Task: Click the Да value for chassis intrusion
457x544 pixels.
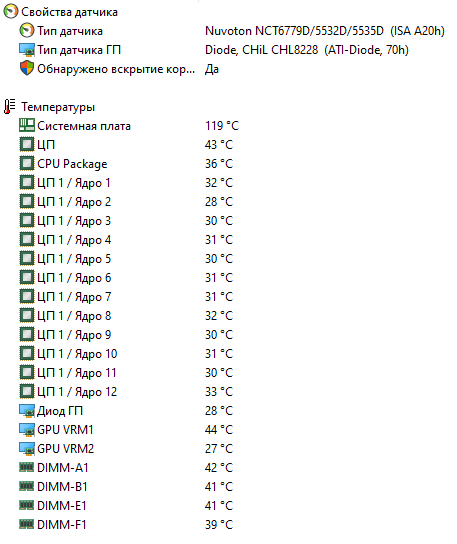Action: [x=212, y=69]
